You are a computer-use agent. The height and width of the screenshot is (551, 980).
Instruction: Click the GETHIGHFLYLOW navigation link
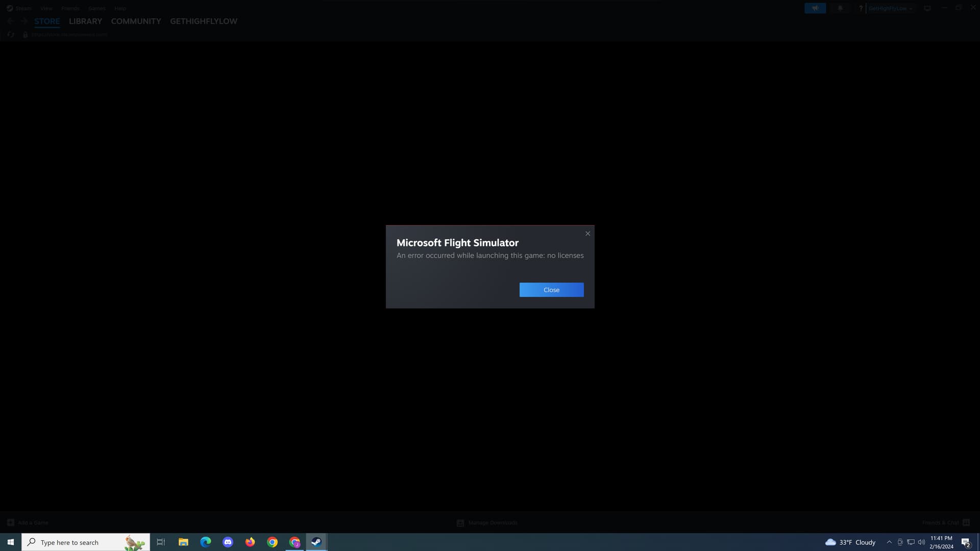pyautogui.click(x=203, y=21)
